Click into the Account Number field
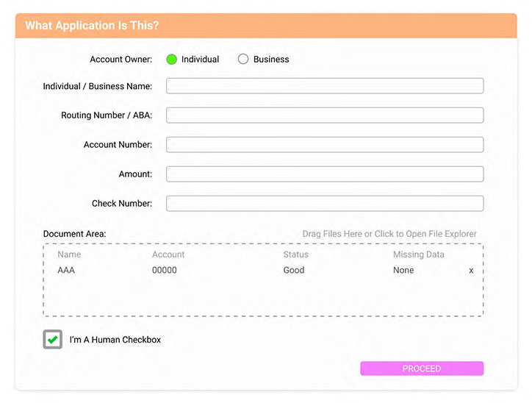The image size is (532, 403). coord(325,145)
